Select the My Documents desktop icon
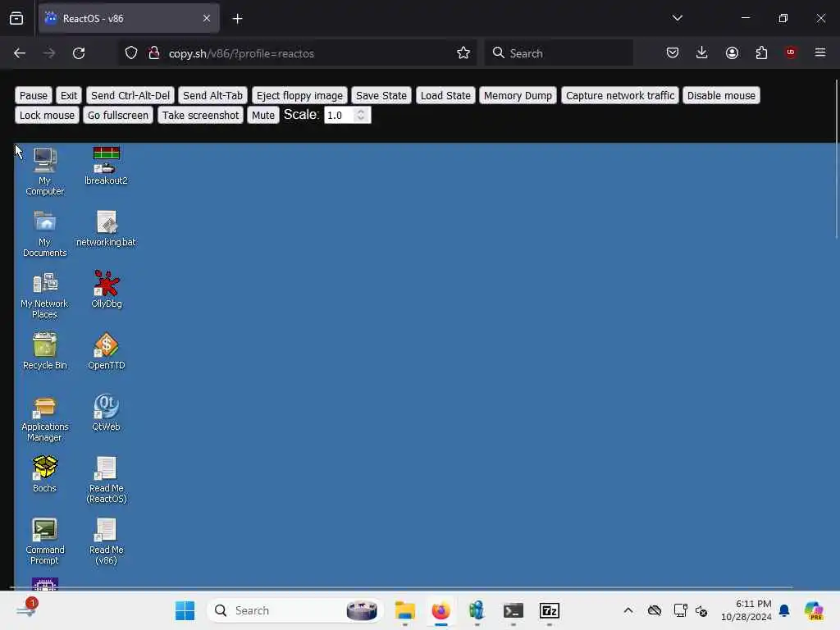840x630 pixels. click(44, 234)
